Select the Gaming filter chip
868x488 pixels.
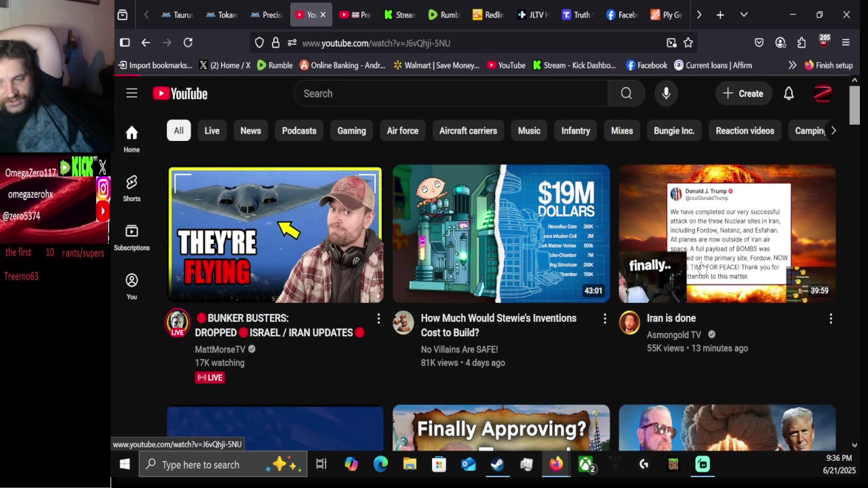coord(351,131)
